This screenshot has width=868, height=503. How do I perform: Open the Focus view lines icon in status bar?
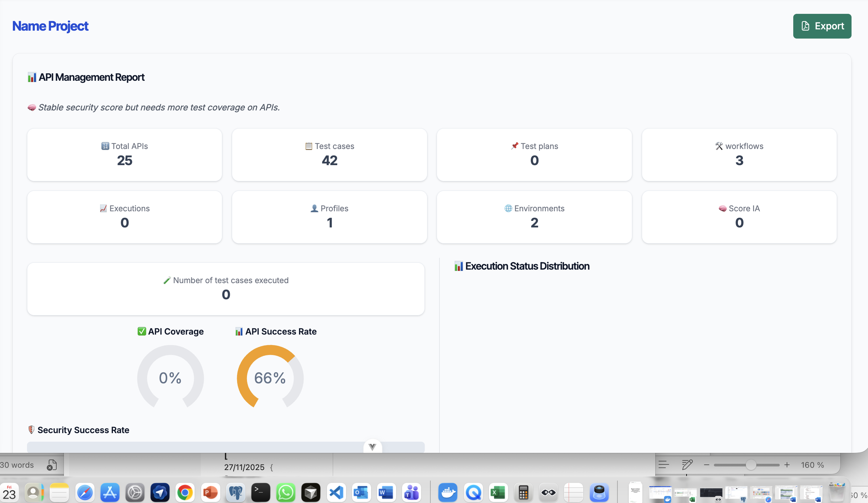pos(664,465)
